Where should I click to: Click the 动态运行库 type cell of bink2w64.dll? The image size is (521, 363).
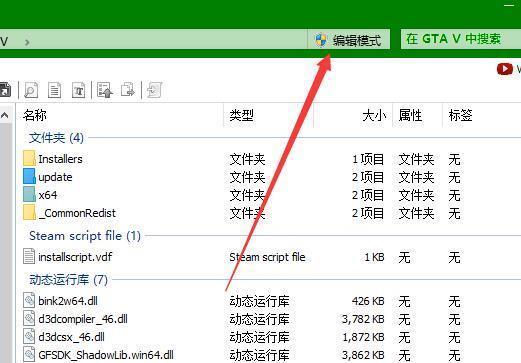(259, 301)
